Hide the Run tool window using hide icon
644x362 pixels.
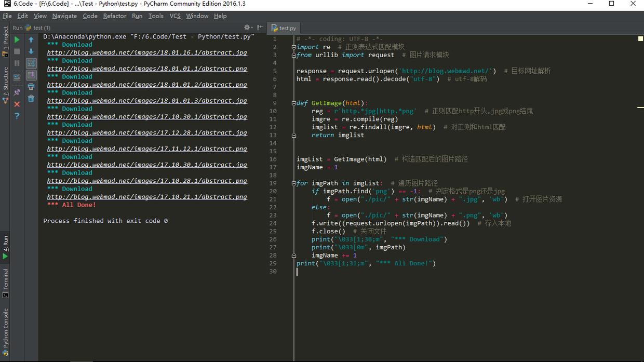coord(260,28)
